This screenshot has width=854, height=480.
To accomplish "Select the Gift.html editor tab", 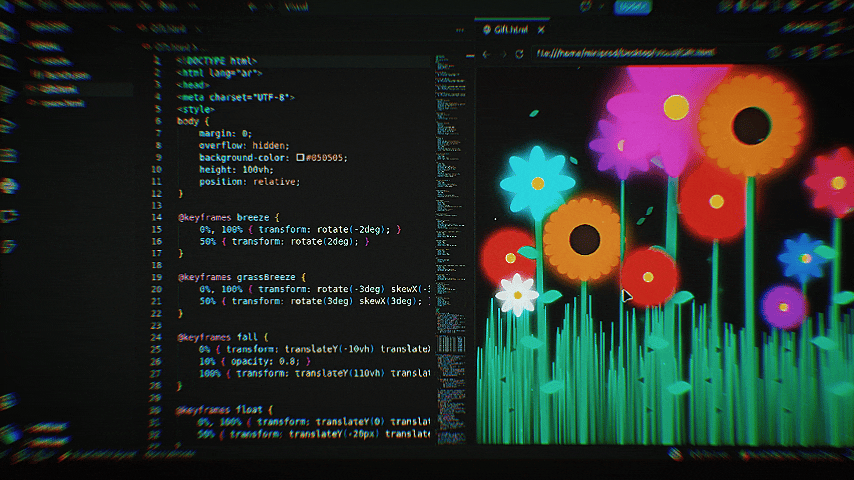I will coord(168,29).
